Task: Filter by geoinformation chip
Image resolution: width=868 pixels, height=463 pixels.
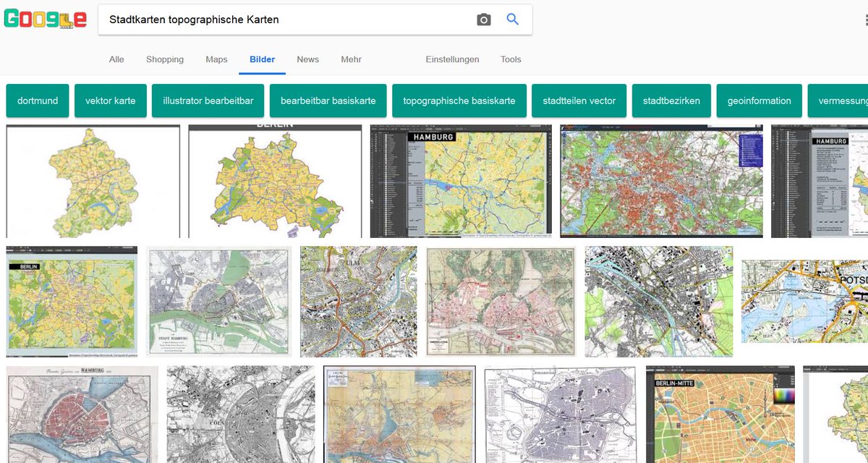Action: pyautogui.click(x=759, y=101)
